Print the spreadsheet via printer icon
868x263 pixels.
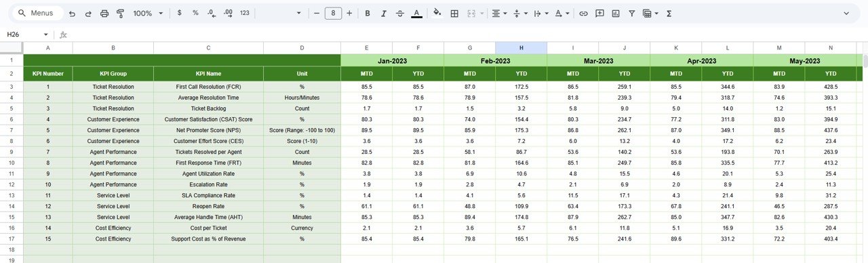coord(104,13)
